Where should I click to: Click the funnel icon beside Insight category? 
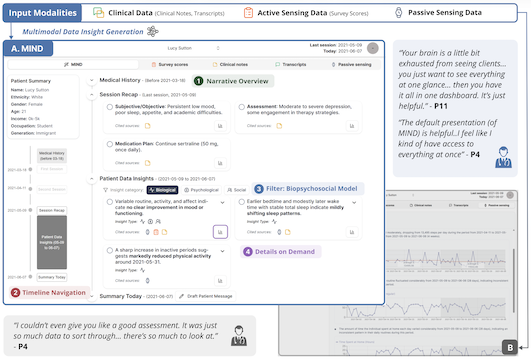click(105, 190)
